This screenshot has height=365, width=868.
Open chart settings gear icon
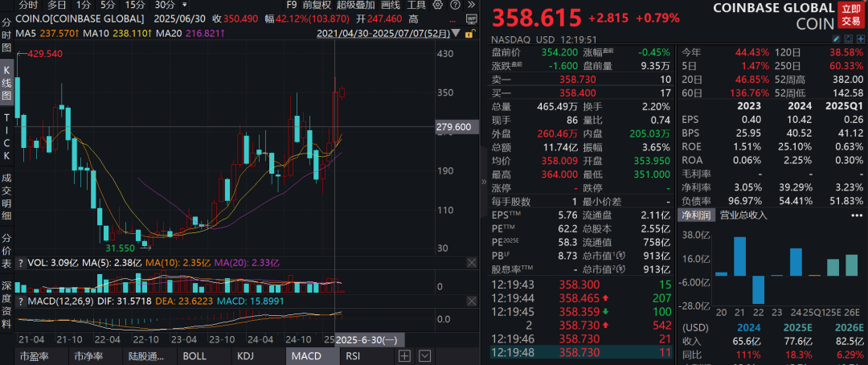[x=438, y=6]
